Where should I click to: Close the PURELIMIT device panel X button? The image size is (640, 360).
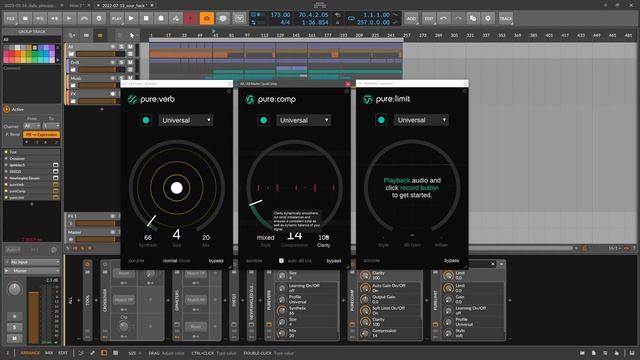click(493, 264)
